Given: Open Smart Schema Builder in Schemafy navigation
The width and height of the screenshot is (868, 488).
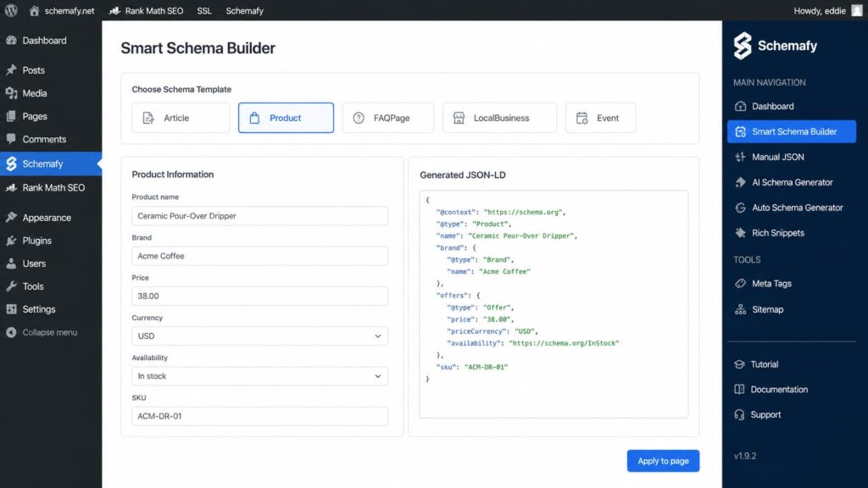Looking at the screenshot, I should coord(792,131).
